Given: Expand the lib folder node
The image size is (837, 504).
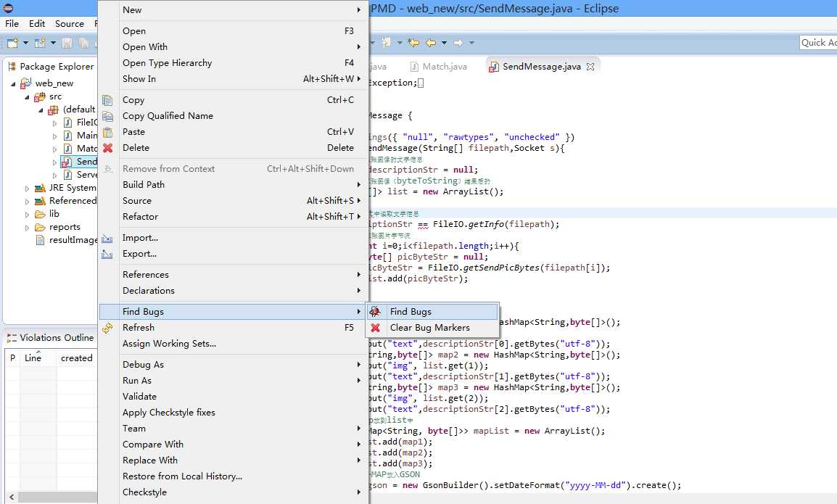Looking at the screenshot, I should [28, 215].
